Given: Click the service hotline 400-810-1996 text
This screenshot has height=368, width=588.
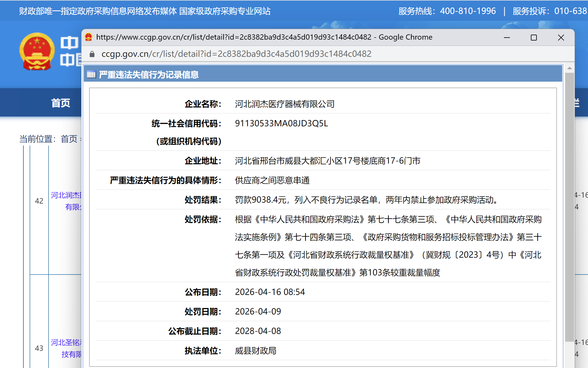Looking at the screenshot, I should click(467, 11).
